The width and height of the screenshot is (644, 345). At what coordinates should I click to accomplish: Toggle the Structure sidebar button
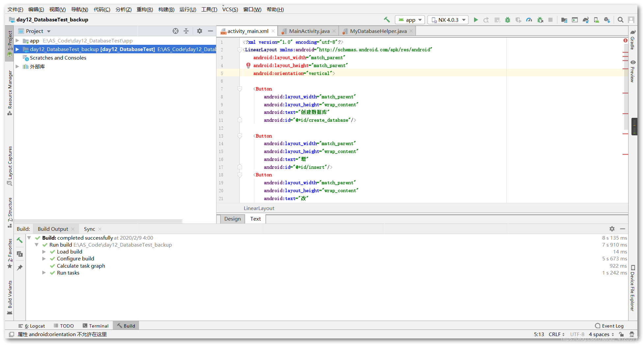point(10,212)
